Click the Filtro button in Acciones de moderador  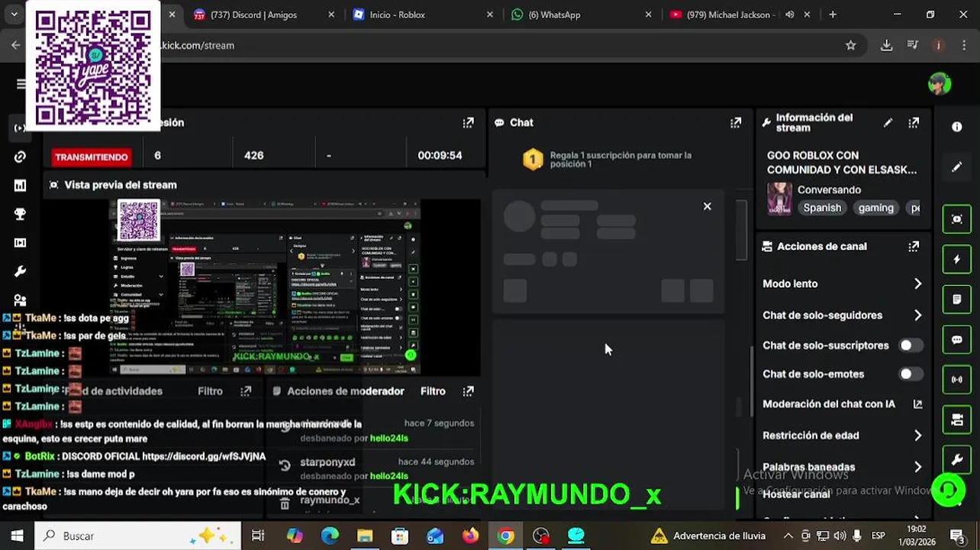tap(433, 391)
